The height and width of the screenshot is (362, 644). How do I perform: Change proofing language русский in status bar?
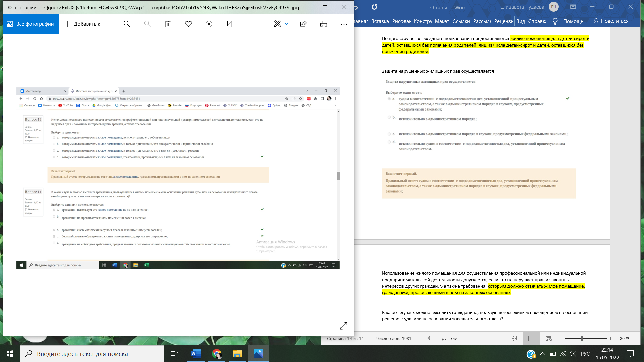pyautogui.click(x=449, y=339)
